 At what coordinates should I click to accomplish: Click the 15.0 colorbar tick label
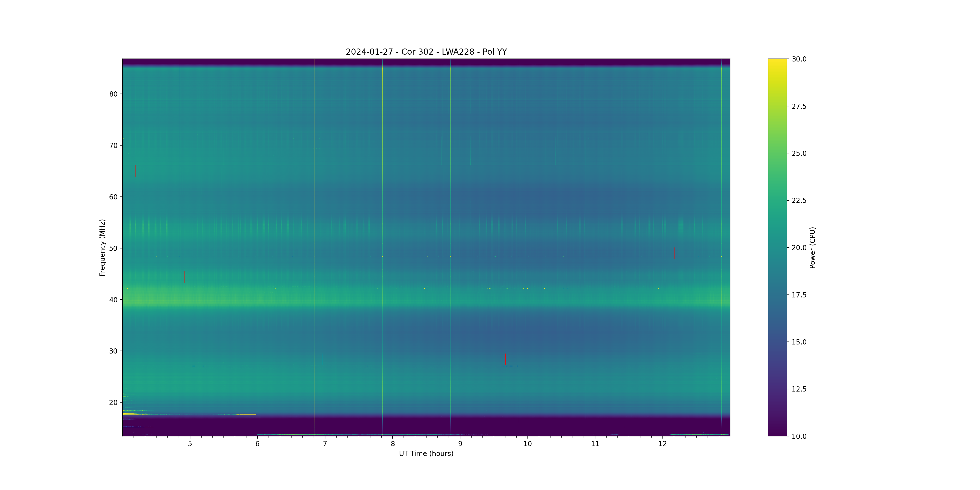(x=799, y=342)
